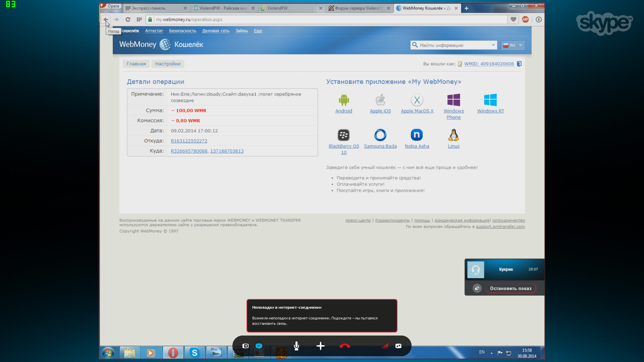Image resolution: width=644 pixels, height=362 pixels.
Task: Close the WebMoney Кошелёк tab
Action: tap(456, 8)
